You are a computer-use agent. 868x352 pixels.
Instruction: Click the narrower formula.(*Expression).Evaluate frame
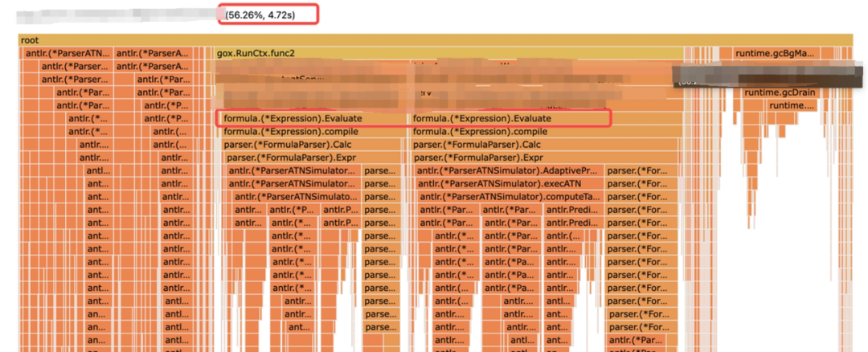314,118
